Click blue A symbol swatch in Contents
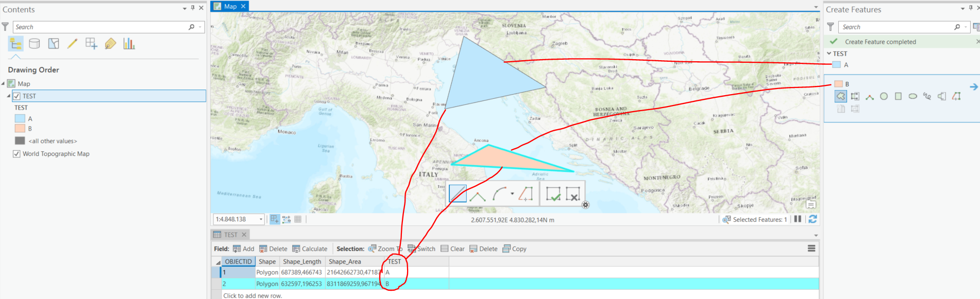Viewport: 980px width, 299px height. pos(20,118)
